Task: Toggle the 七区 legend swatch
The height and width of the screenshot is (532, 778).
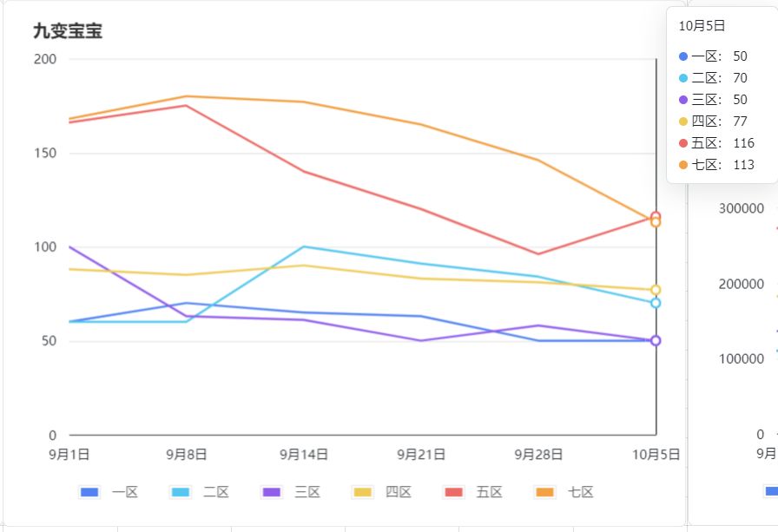Action: pyautogui.click(x=544, y=492)
